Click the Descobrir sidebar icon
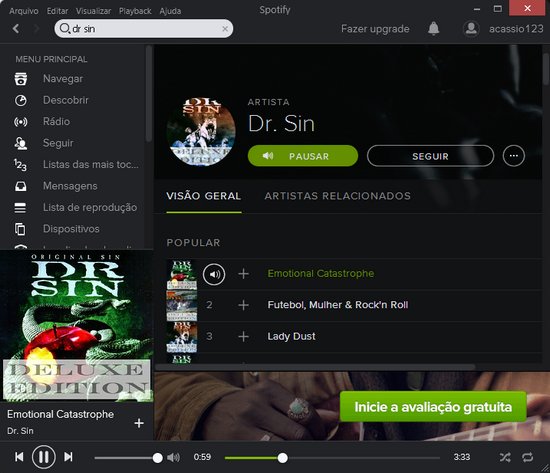 (20, 100)
